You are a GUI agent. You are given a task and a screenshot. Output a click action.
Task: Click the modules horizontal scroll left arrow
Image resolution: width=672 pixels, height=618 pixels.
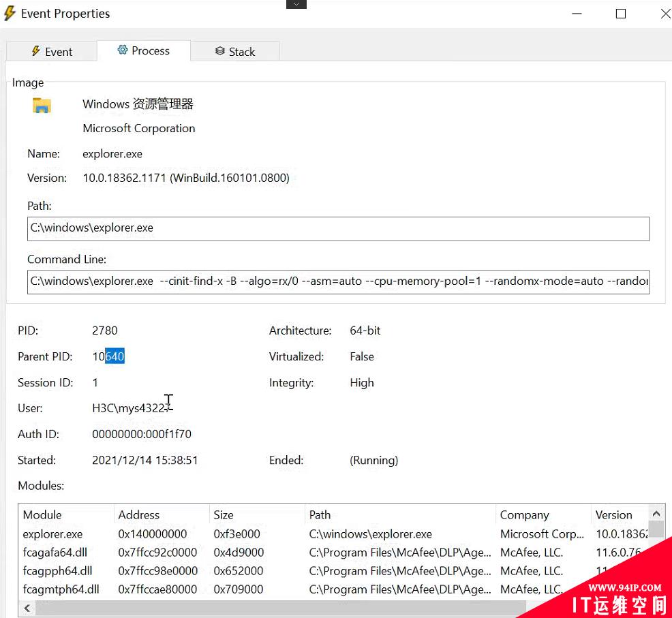[27, 608]
